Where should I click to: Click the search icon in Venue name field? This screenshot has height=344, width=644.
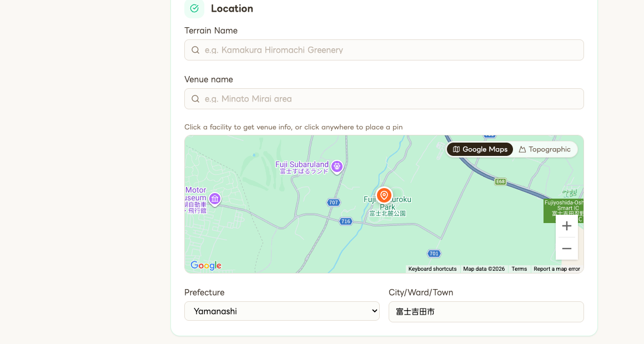[x=195, y=99]
